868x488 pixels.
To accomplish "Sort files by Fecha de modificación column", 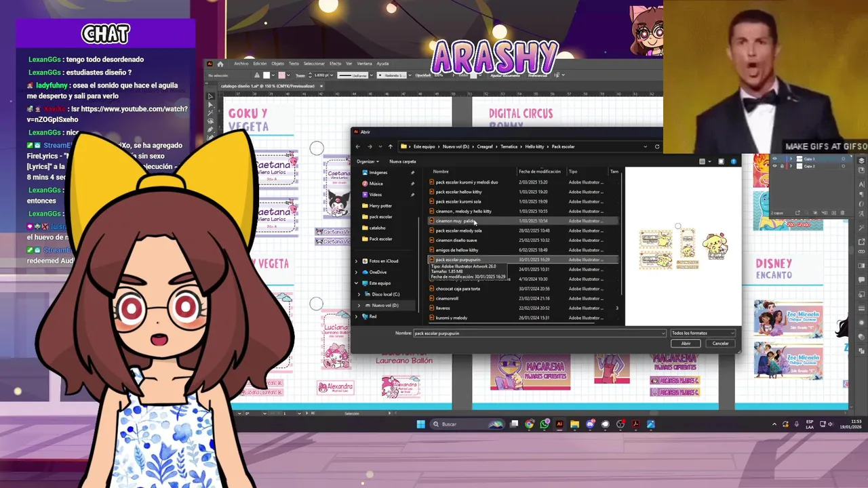I will coord(540,171).
